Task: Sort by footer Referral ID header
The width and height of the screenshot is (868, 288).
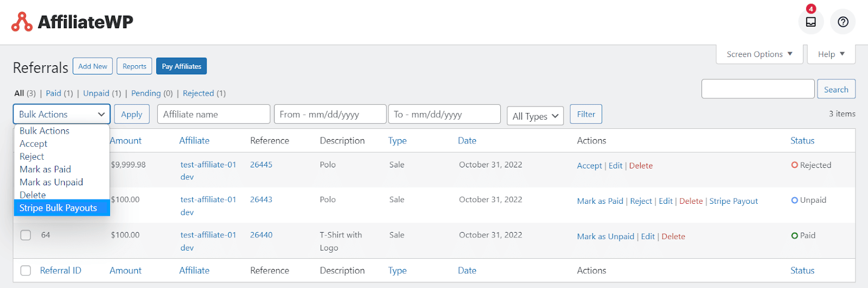Action: click(x=61, y=271)
